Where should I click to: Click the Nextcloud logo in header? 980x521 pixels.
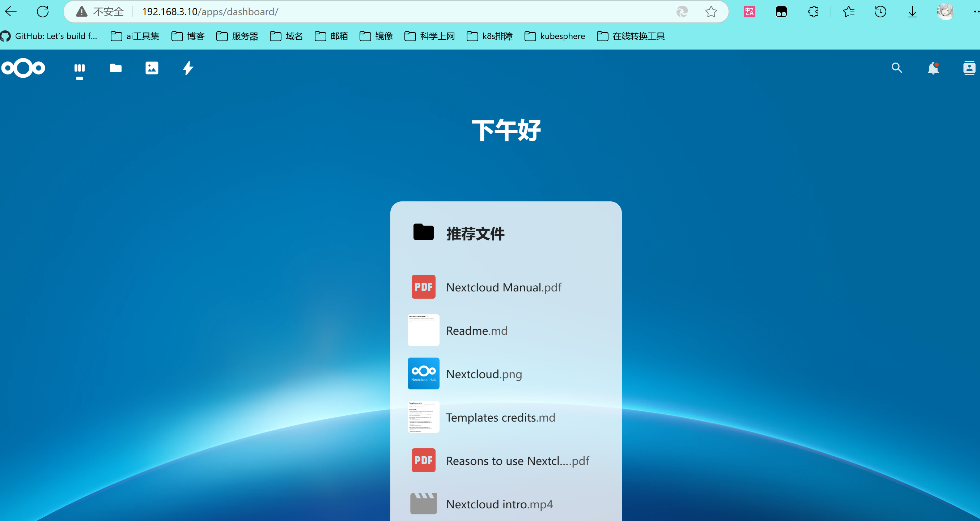pos(23,68)
